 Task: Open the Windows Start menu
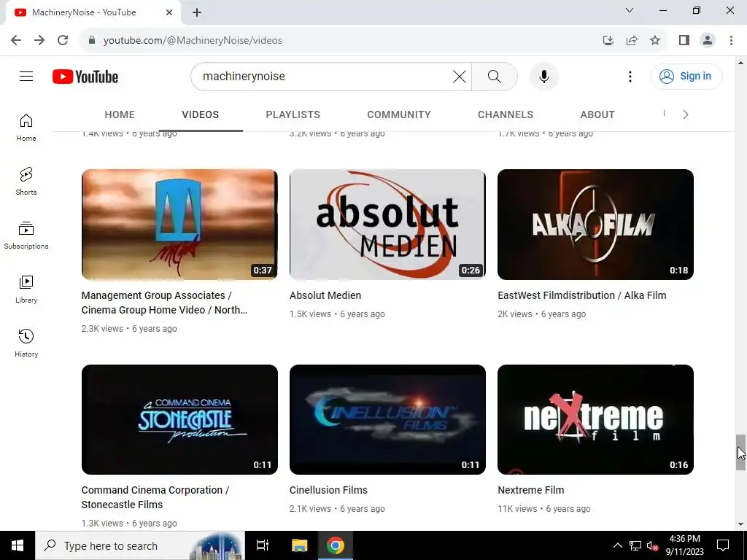tap(18, 545)
